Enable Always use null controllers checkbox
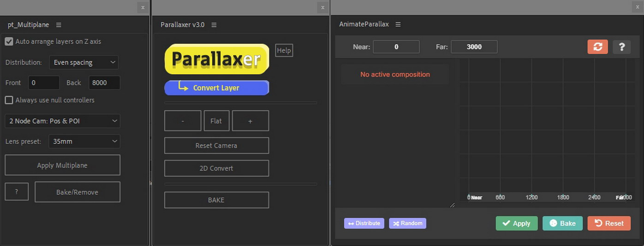 [x=9, y=100]
